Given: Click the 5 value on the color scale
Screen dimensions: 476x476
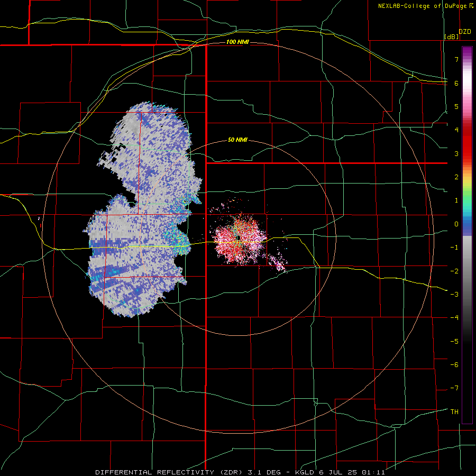Looking at the screenshot, I should [x=456, y=106].
